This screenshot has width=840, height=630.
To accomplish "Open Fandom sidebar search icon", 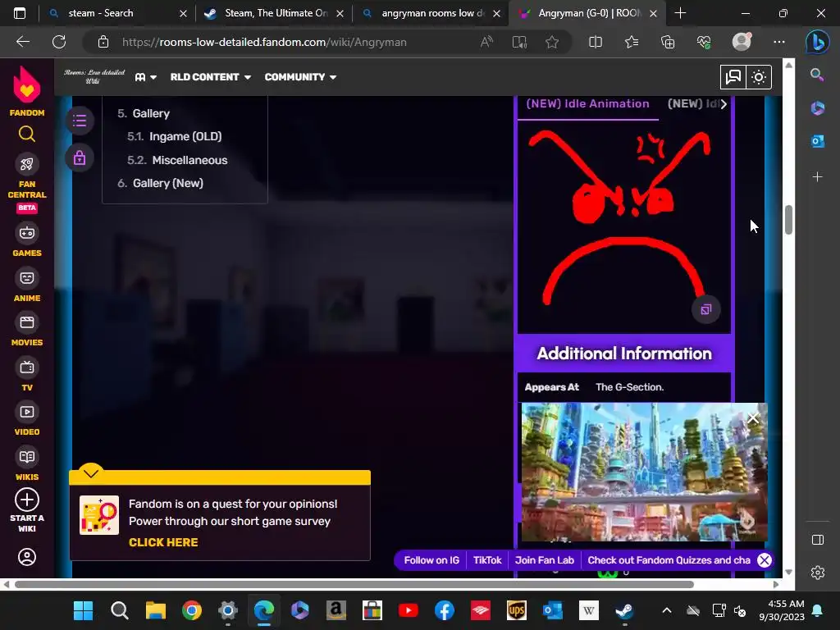I will coord(27,134).
